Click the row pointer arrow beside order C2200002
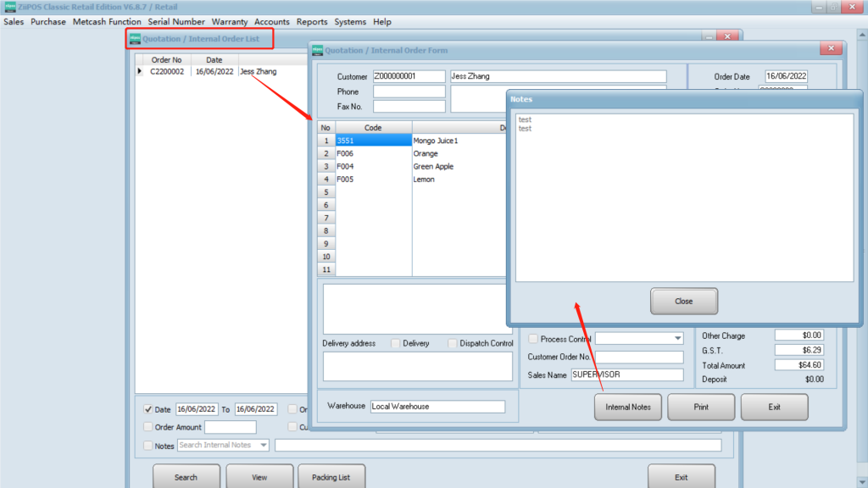This screenshot has width=868, height=488. click(140, 72)
